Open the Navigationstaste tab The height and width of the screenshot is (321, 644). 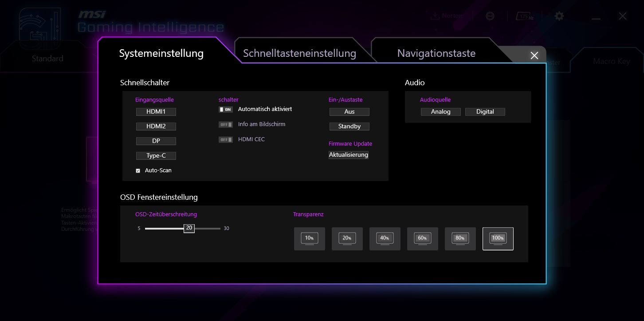tap(436, 54)
